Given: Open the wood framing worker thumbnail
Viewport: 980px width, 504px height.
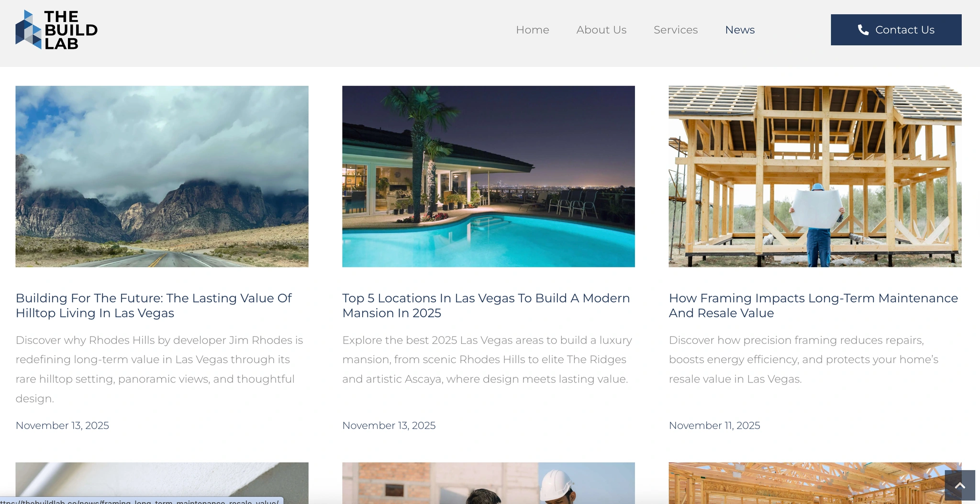Looking at the screenshot, I should 815,176.
